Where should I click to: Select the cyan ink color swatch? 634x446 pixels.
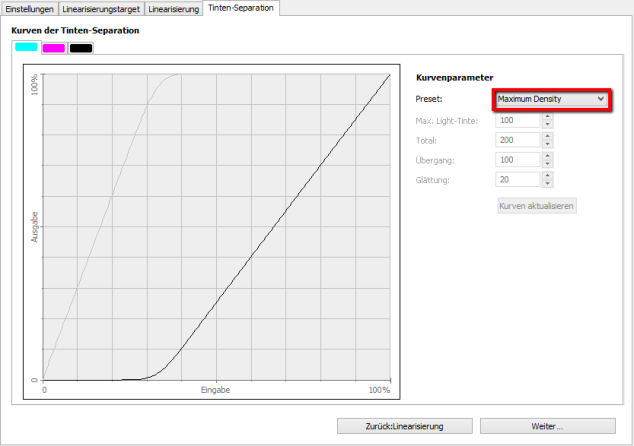(26, 47)
